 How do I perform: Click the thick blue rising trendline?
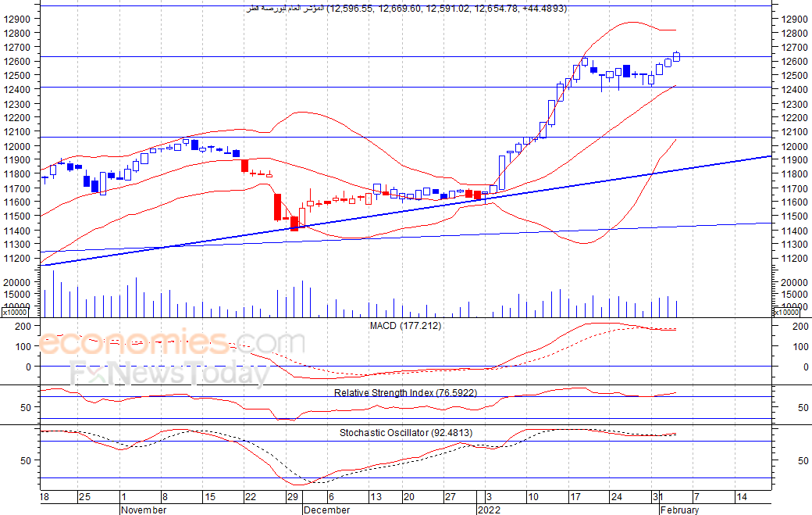coord(405,210)
